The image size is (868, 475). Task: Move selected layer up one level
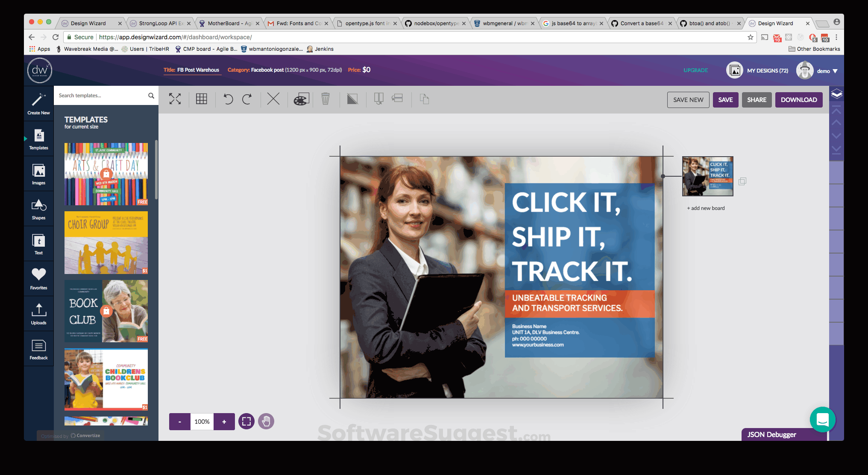pos(836,122)
